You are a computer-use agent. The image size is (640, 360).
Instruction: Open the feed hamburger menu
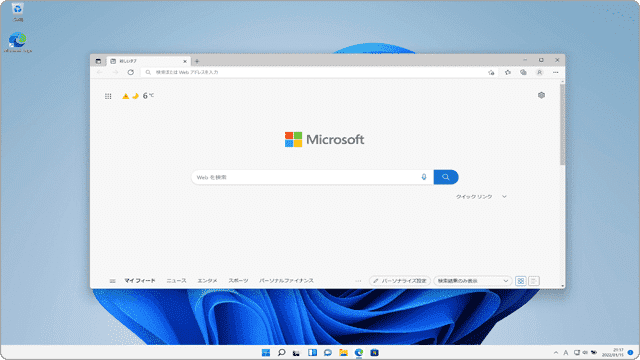(112, 281)
